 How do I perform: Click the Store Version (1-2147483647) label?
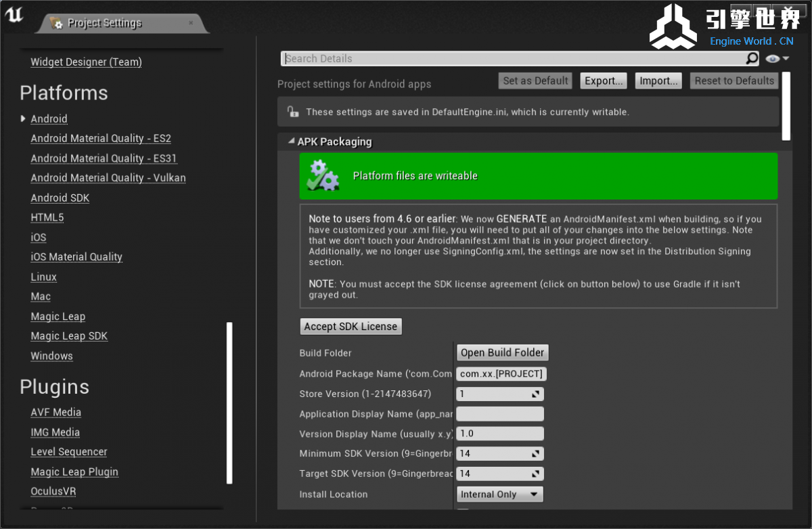click(365, 394)
